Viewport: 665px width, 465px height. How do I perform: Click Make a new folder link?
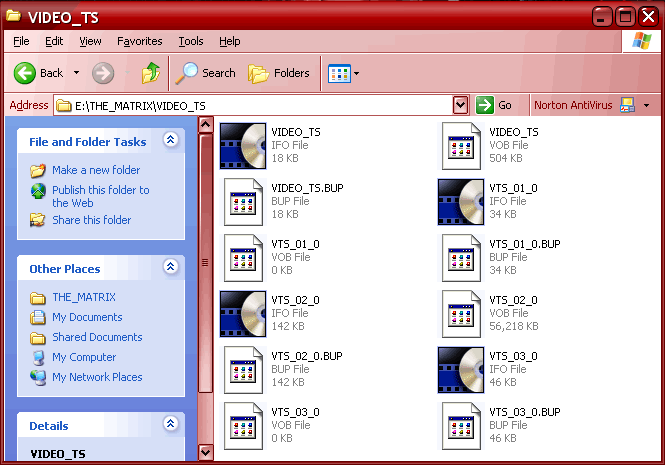[x=96, y=170]
